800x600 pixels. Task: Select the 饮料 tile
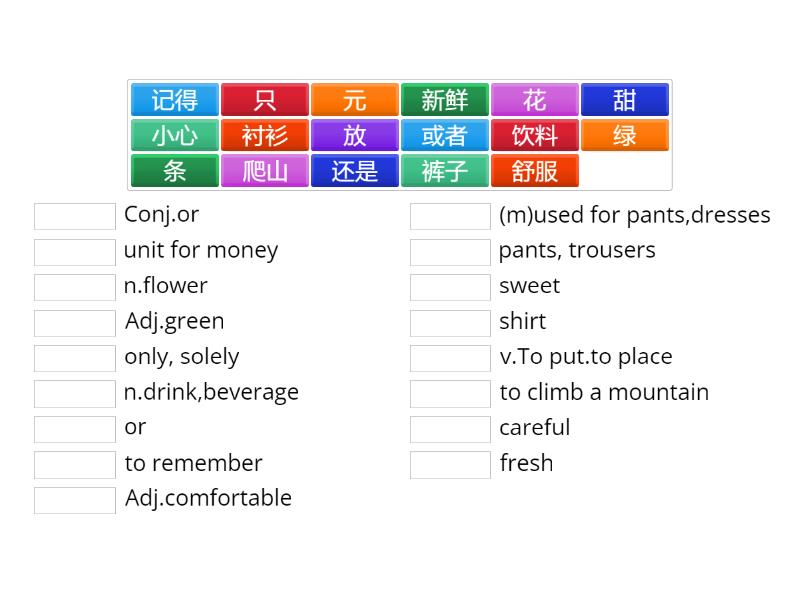(535, 135)
